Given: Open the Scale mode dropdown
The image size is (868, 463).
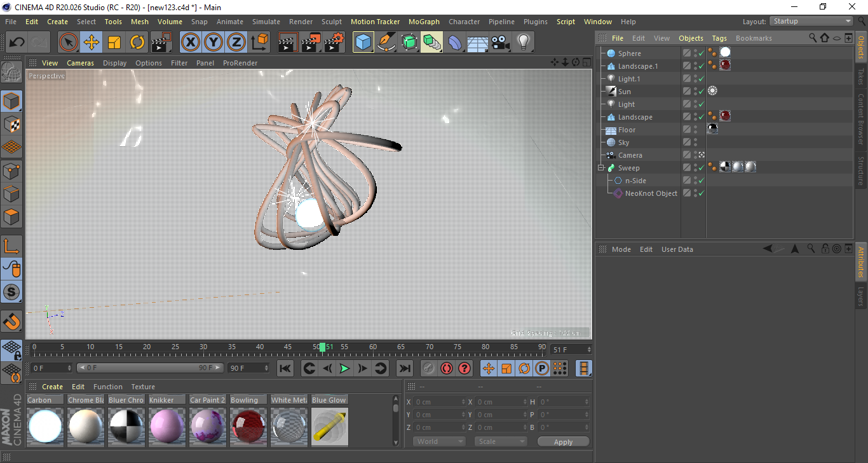Looking at the screenshot, I should point(500,441).
